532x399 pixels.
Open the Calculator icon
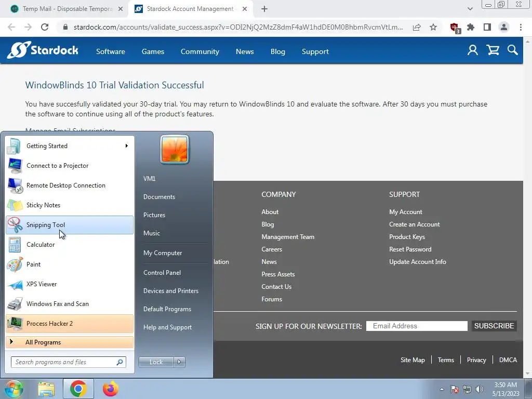[x=15, y=245]
